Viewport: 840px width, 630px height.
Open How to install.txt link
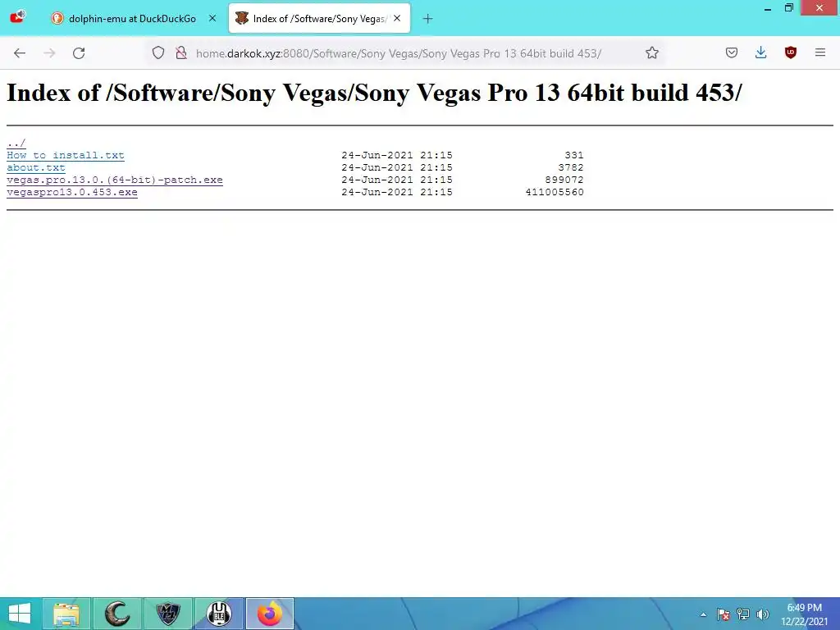tap(66, 155)
